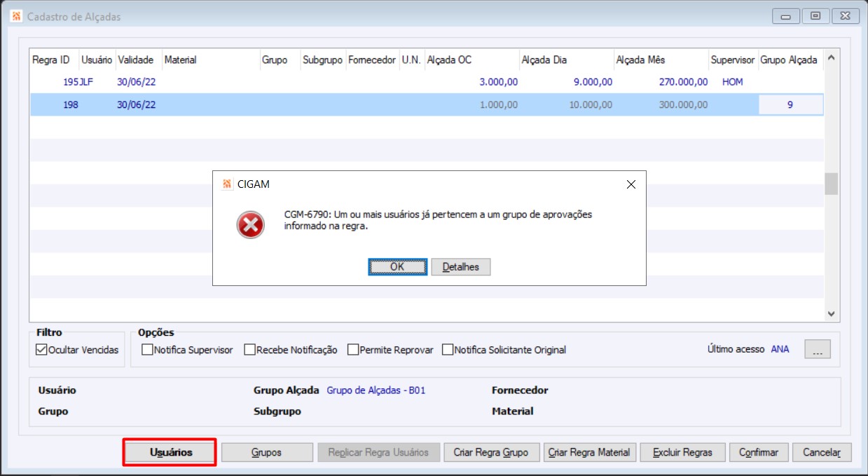Click Criar Regra Material button
The height and width of the screenshot is (476, 868).
[x=589, y=452]
